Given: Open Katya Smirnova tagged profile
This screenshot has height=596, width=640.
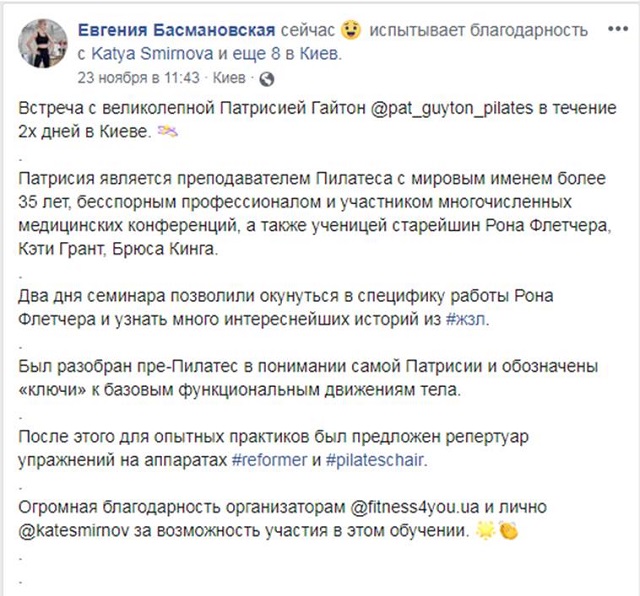Looking at the screenshot, I should tap(152, 54).
